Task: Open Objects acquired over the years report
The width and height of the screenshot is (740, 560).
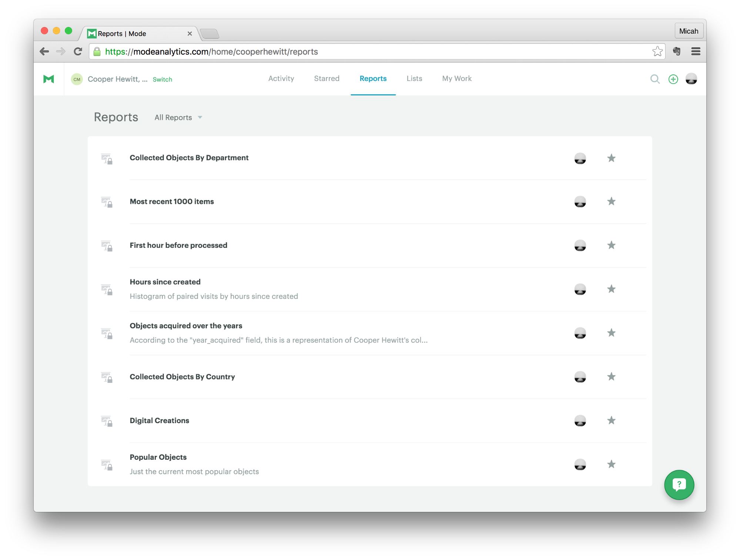Action: tap(186, 325)
